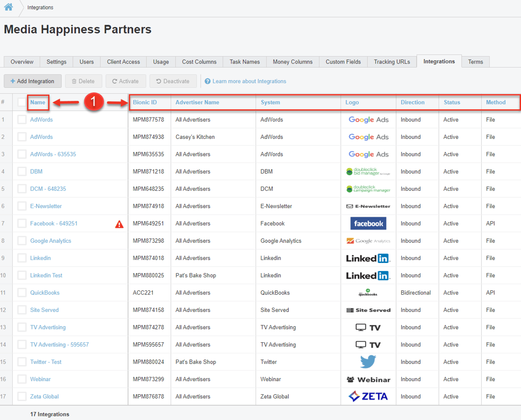Screen dimensions: 521x420
Task: Click the E-Newsletter envelope icon
Action: [350, 206]
